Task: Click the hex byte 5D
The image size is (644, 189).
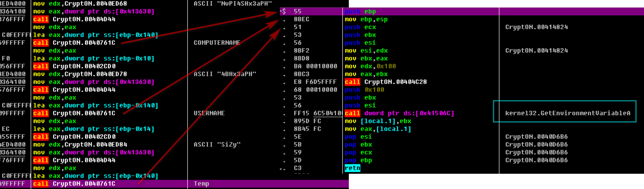Action: tap(298, 160)
